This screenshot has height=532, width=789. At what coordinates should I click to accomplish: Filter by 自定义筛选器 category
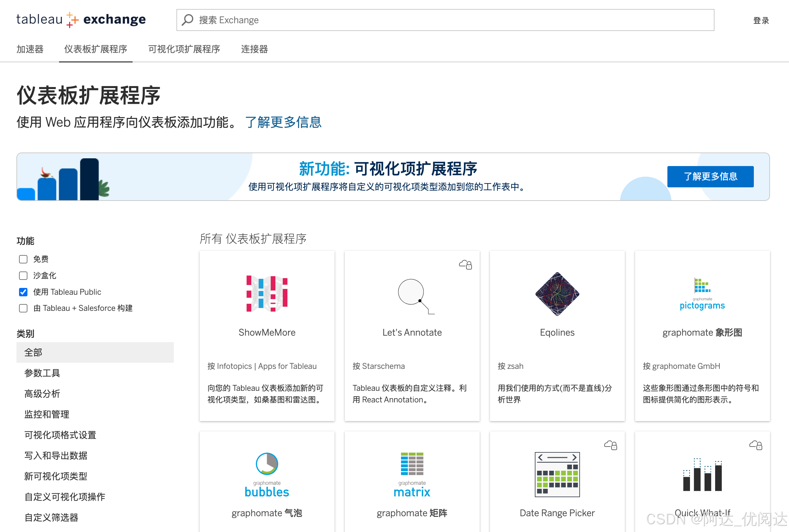point(95,517)
